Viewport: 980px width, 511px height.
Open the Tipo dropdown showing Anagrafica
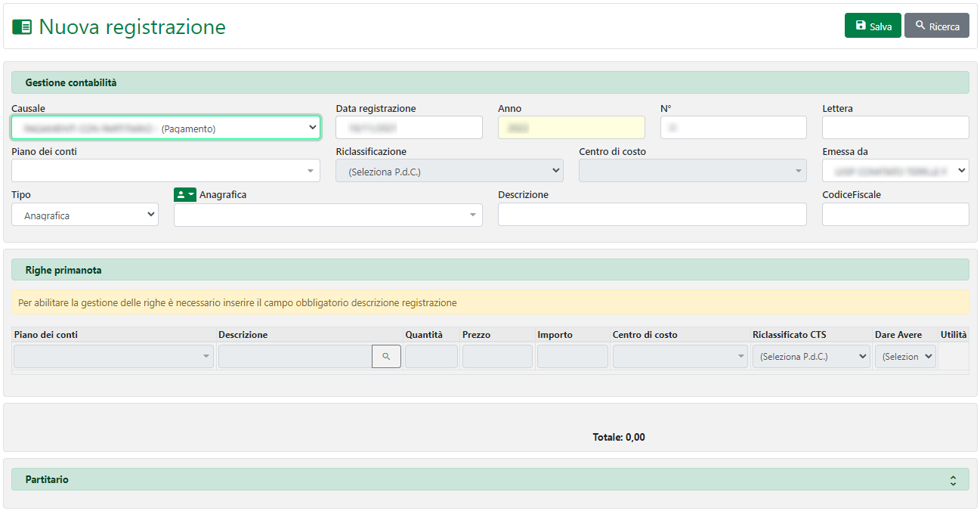tap(85, 215)
